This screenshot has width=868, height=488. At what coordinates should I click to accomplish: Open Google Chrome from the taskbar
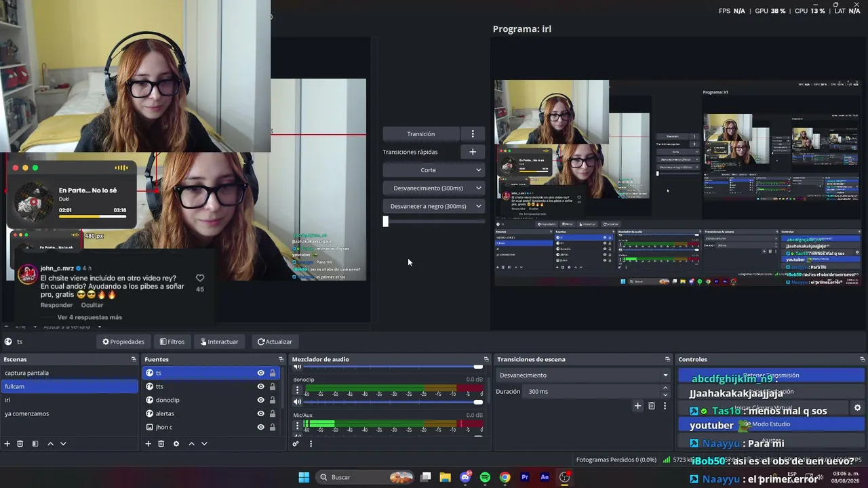pyautogui.click(x=505, y=477)
